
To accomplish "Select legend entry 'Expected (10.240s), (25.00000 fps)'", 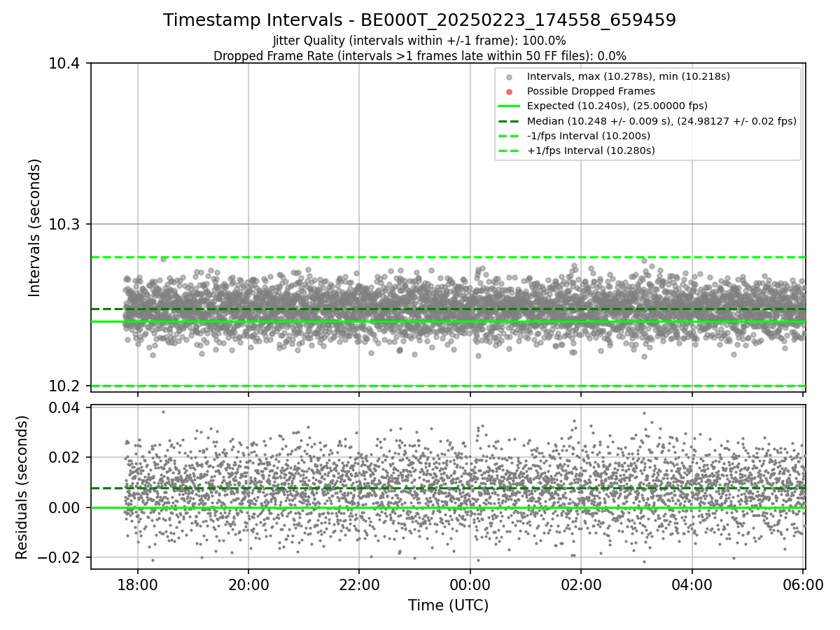I will coord(617,106).
